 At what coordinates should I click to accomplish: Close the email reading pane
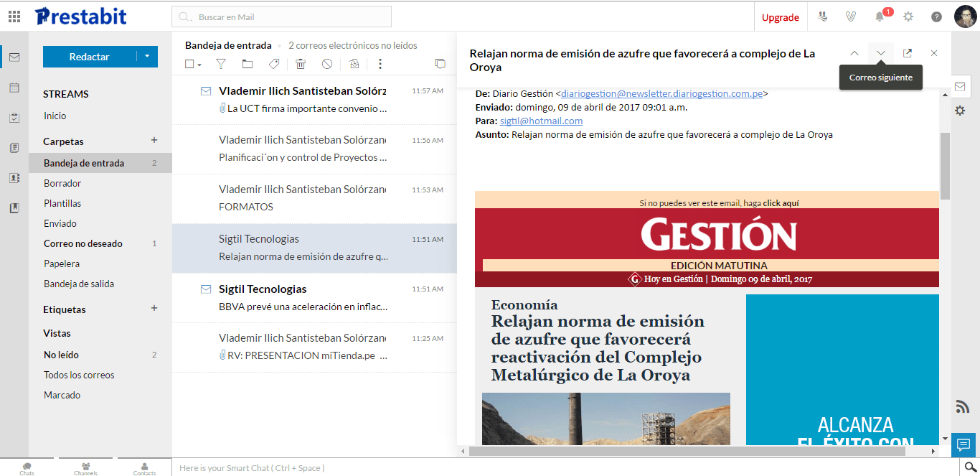934,53
